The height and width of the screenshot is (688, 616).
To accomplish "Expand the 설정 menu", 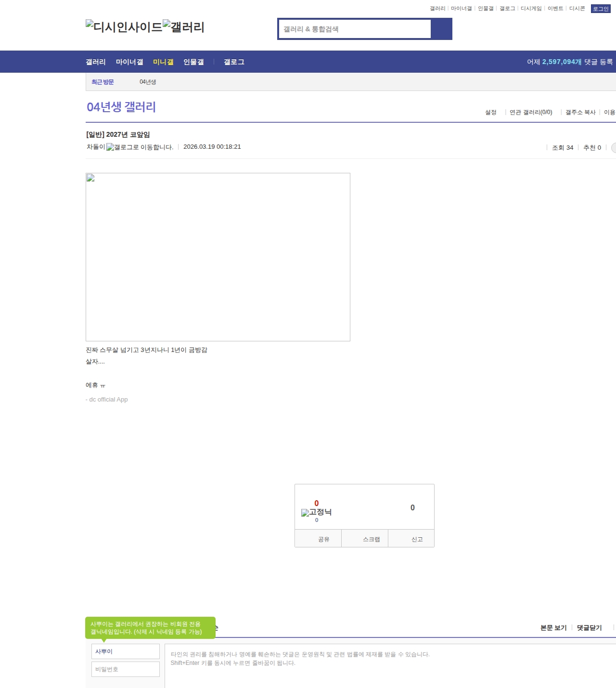I will click(x=491, y=112).
